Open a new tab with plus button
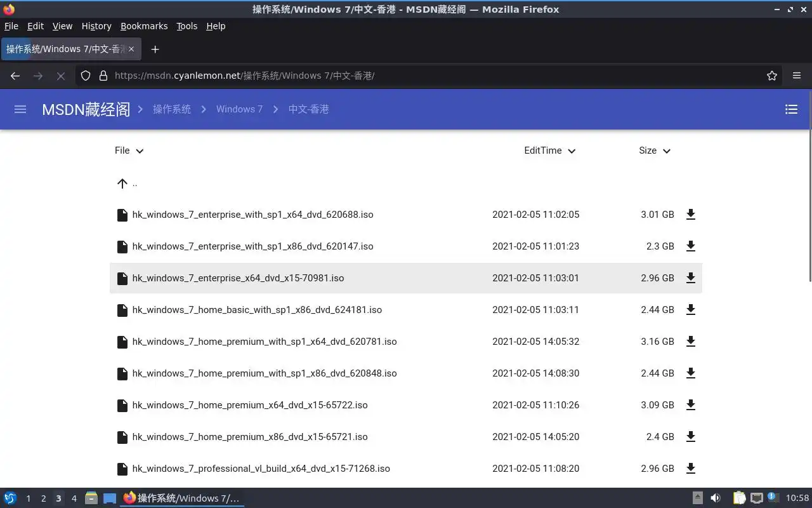This screenshot has width=812, height=508. pos(155,49)
